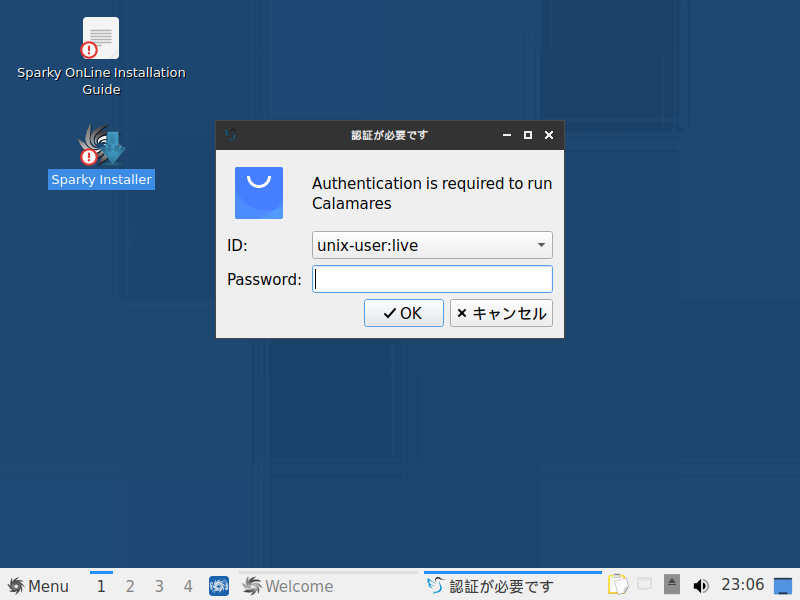Click the blue swirl icon beside workspace 4
The width and height of the screenshot is (800, 600).
[219, 586]
